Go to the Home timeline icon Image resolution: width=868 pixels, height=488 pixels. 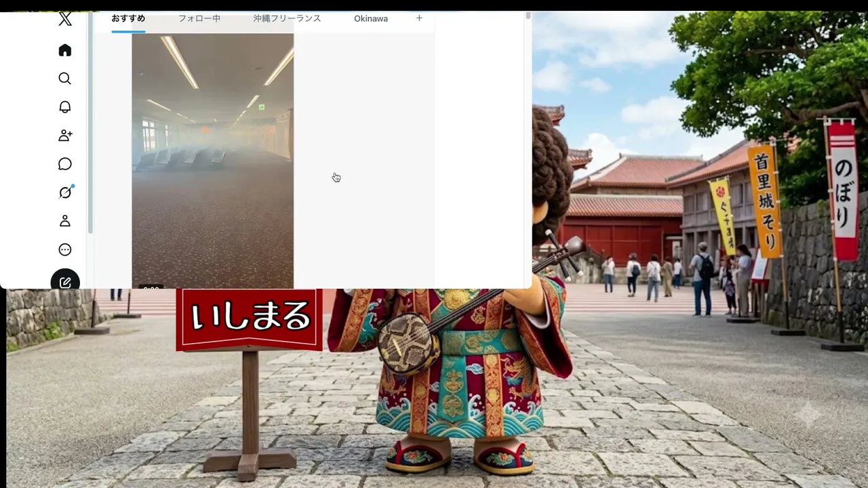pyautogui.click(x=65, y=50)
